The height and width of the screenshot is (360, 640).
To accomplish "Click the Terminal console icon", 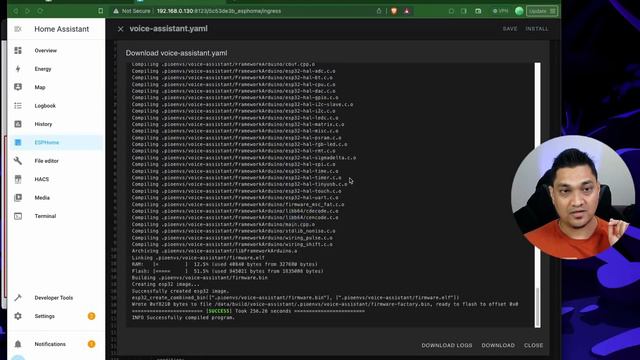I will [18, 216].
